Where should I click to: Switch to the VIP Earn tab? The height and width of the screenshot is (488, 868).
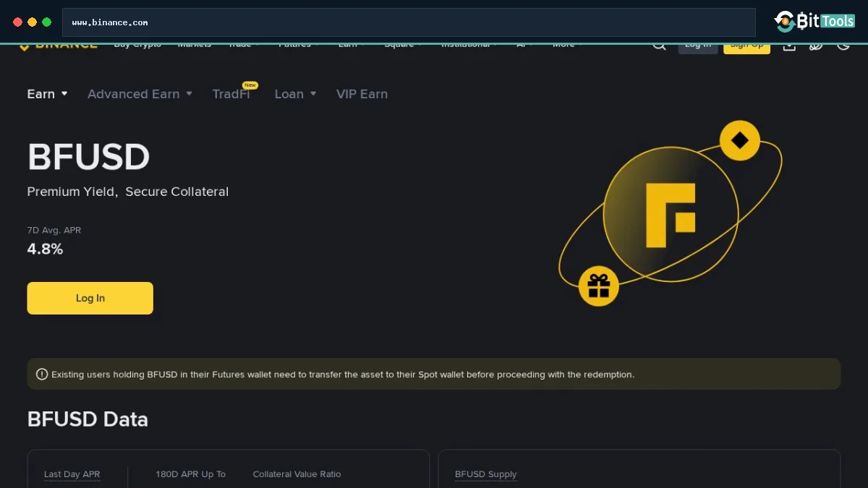click(362, 94)
